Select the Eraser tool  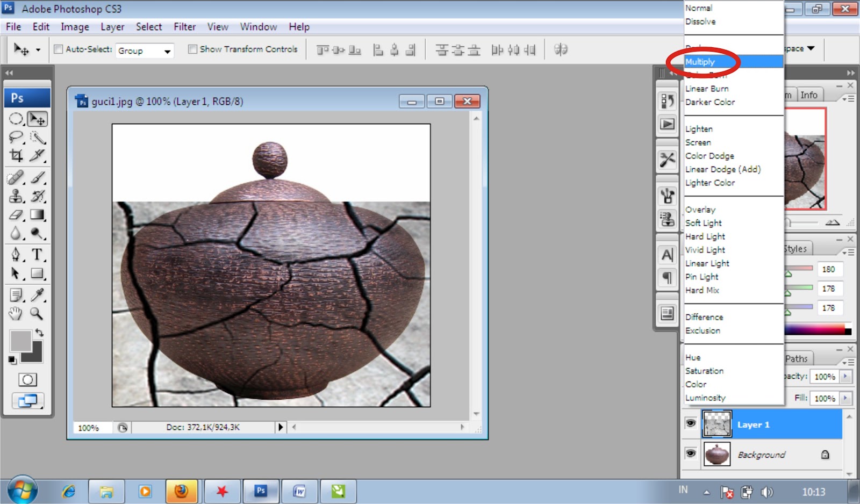(16, 215)
